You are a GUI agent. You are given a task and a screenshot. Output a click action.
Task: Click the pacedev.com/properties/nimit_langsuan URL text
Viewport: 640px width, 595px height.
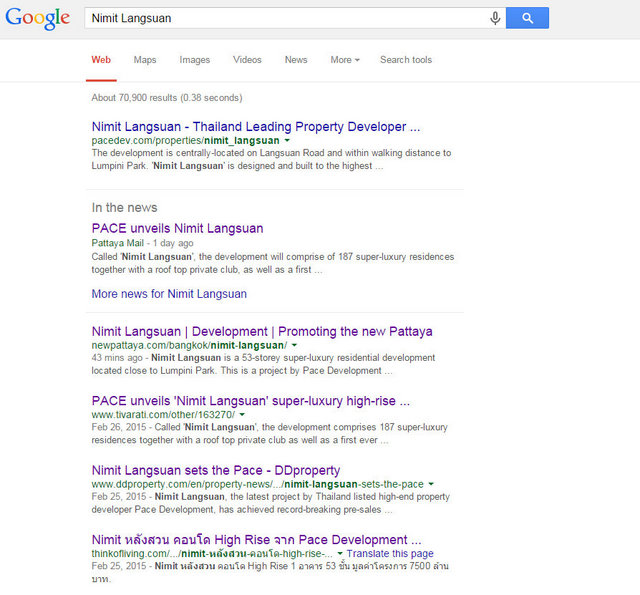[x=185, y=140]
